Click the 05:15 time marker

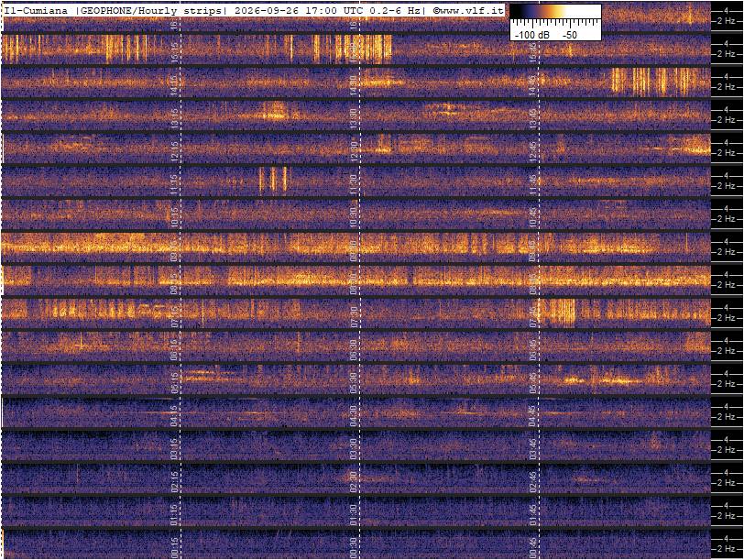174,380
